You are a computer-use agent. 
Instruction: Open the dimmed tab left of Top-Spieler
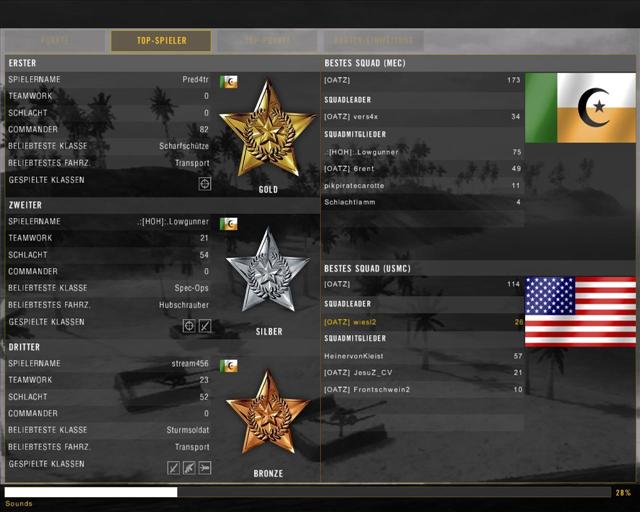55,41
